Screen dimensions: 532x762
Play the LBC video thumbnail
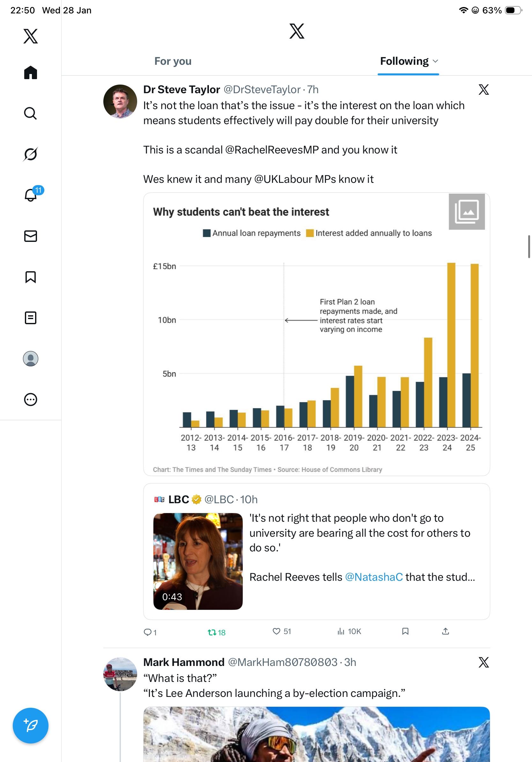pos(198,561)
